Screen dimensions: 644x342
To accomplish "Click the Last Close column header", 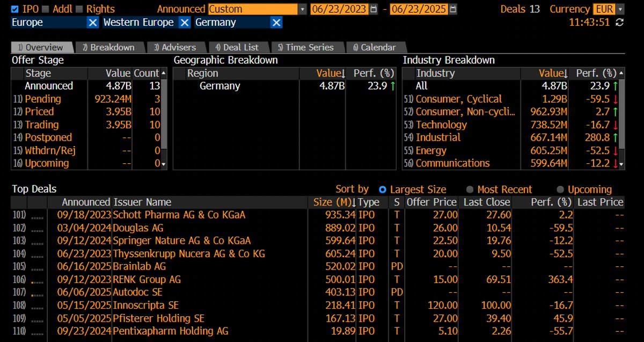I will coord(487,202).
